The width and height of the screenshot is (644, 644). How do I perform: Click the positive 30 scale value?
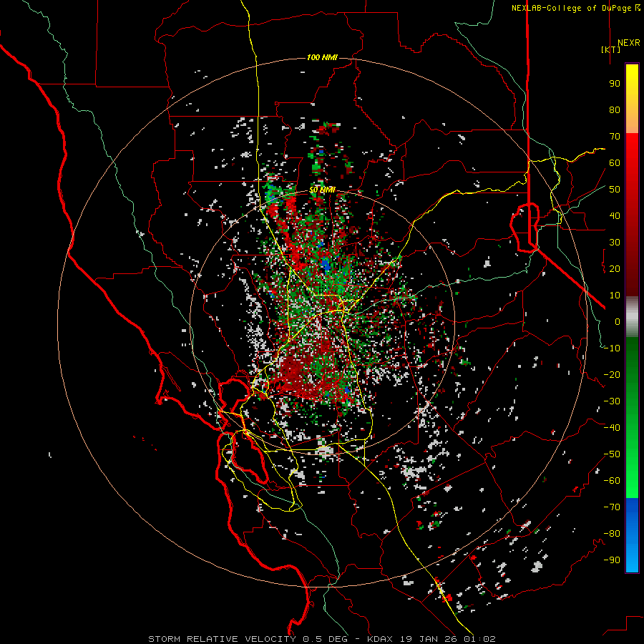615,243
